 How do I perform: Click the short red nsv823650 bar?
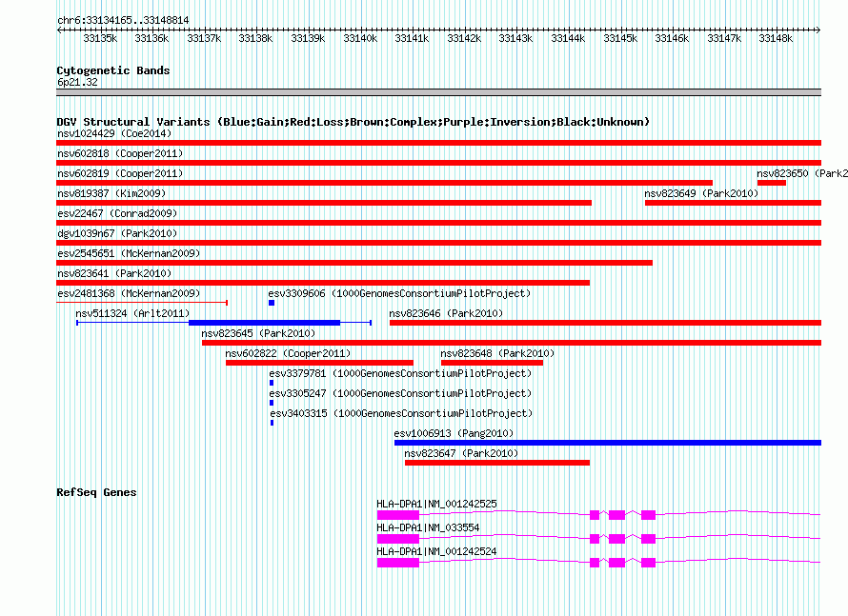(x=772, y=183)
